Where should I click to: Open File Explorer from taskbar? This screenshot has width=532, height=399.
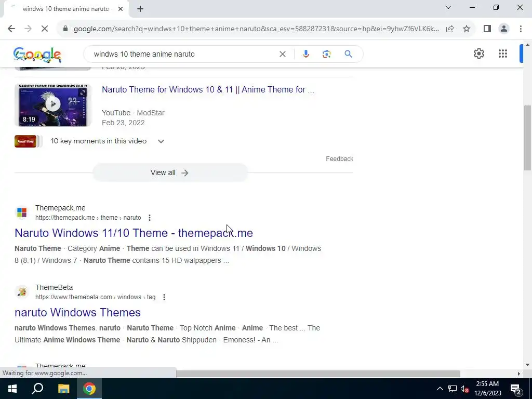(63, 389)
